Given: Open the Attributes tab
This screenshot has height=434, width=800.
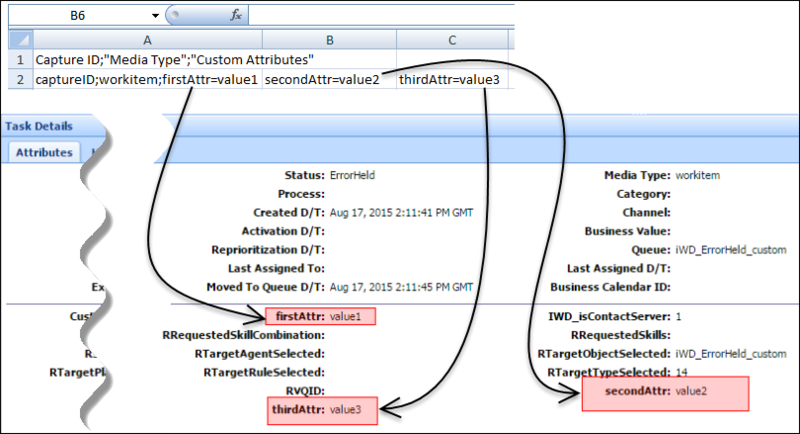Looking at the screenshot, I should 44,152.
